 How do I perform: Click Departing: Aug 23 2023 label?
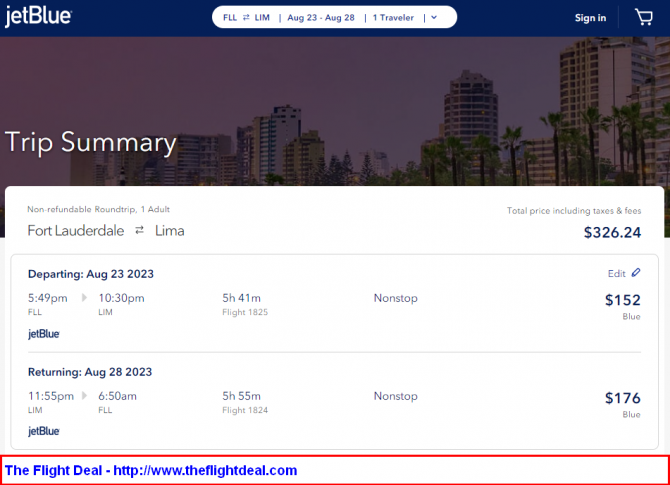click(91, 274)
